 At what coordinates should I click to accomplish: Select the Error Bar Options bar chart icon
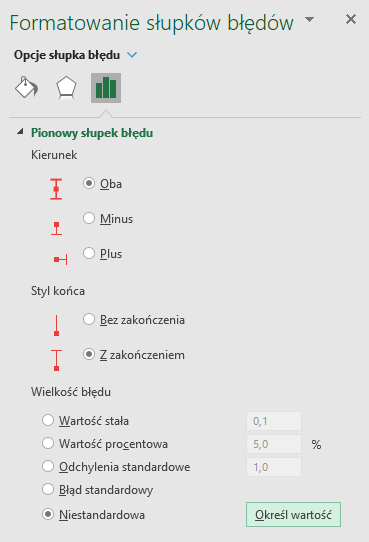(106, 88)
